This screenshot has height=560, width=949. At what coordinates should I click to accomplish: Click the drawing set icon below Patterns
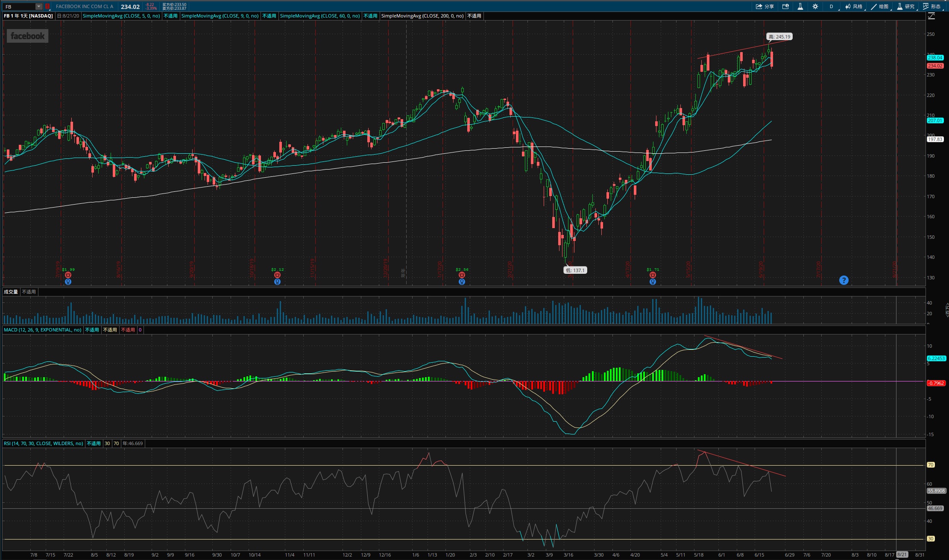(x=931, y=16)
